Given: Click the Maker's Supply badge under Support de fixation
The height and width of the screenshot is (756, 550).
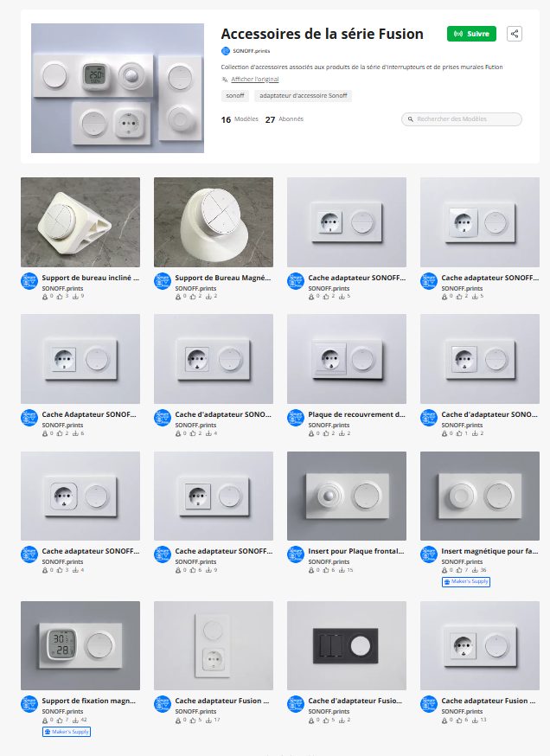Looking at the screenshot, I should coord(67,732).
